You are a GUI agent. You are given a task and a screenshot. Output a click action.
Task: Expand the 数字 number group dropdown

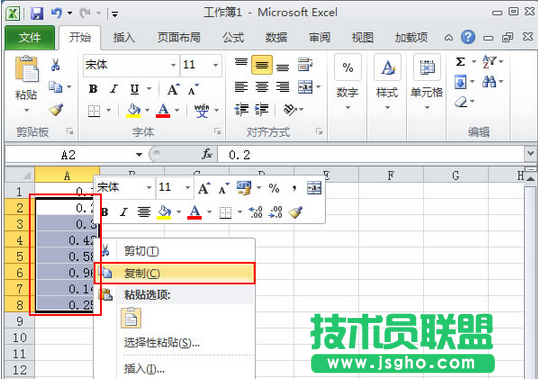(348, 108)
